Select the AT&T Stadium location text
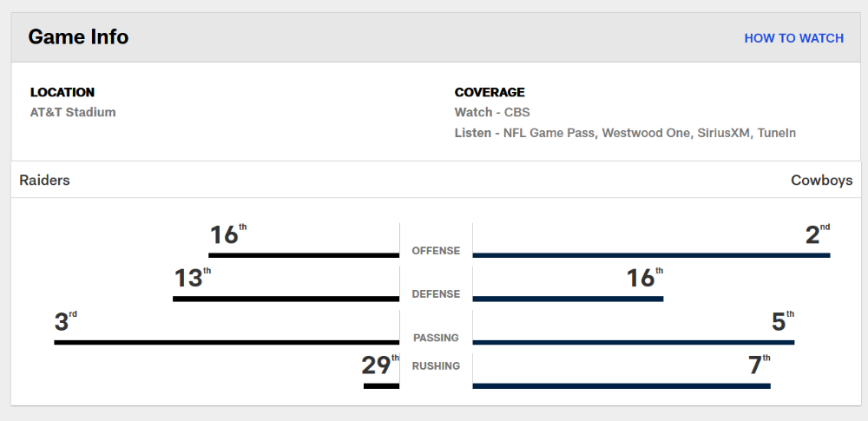The width and height of the screenshot is (868, 421). pyautogui.click(x=73, y=113)
